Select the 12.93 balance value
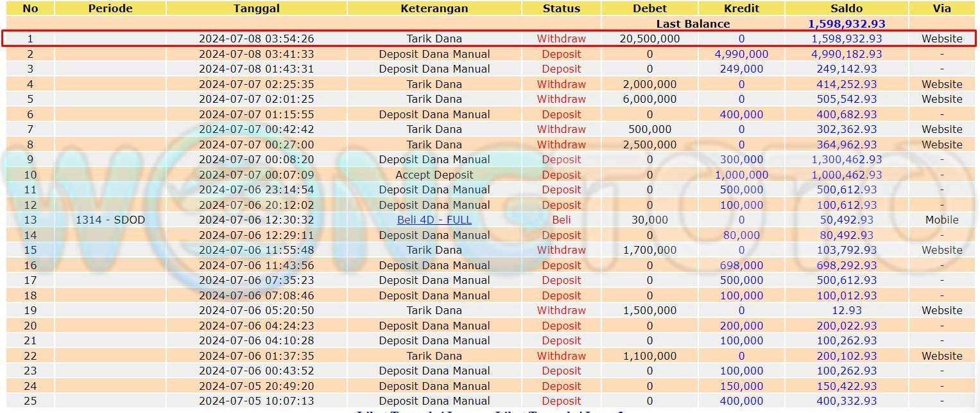The width and height of the screenshot is (980, 413). 846,310
